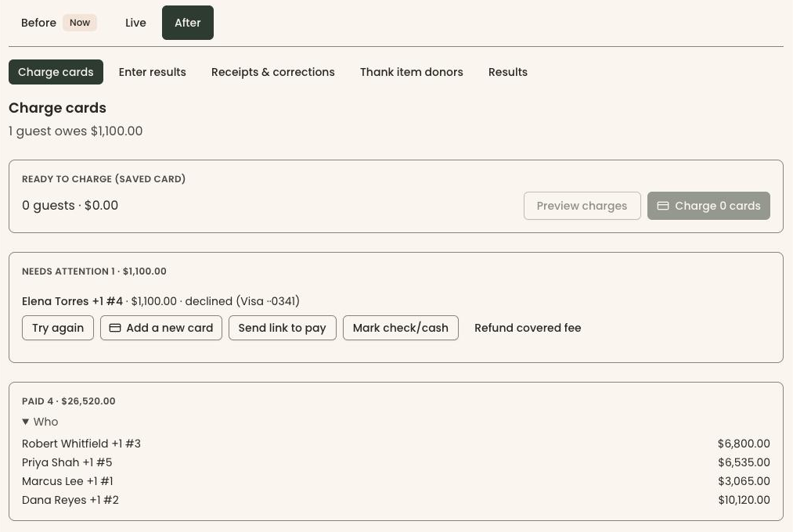793x532 pixels.
Task: Open the Thank item donors tab
Action: [412, 72]
